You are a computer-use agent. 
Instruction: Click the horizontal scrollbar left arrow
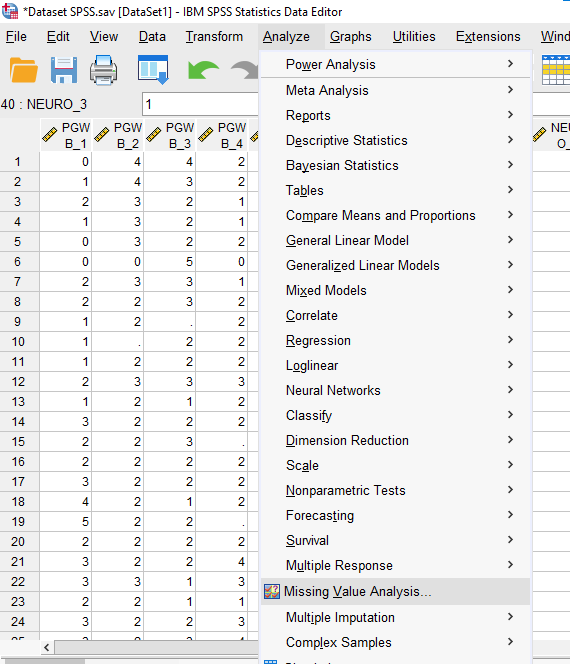(x=47, y=647)
